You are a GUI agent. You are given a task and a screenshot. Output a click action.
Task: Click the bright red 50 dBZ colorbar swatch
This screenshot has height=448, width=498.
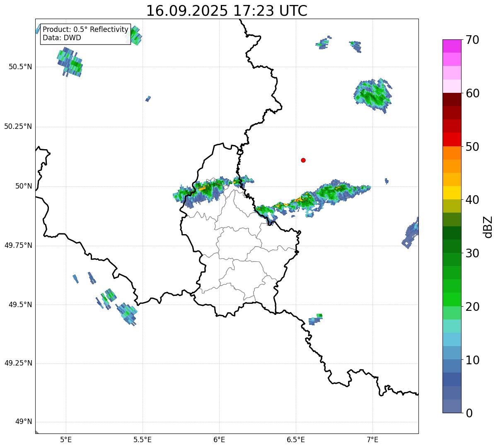(x=452, y=140)
